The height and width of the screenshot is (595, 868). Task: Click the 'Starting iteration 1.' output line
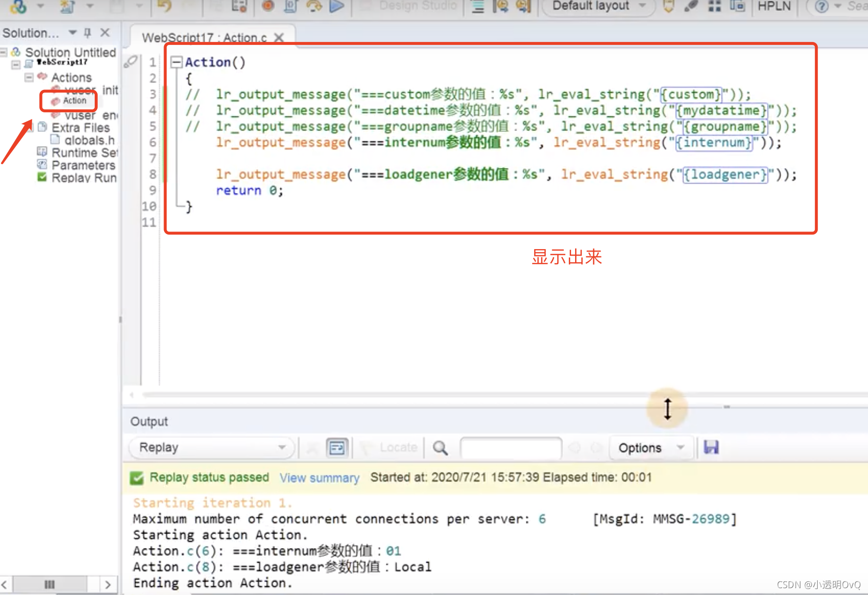click(x=212, y=503)
